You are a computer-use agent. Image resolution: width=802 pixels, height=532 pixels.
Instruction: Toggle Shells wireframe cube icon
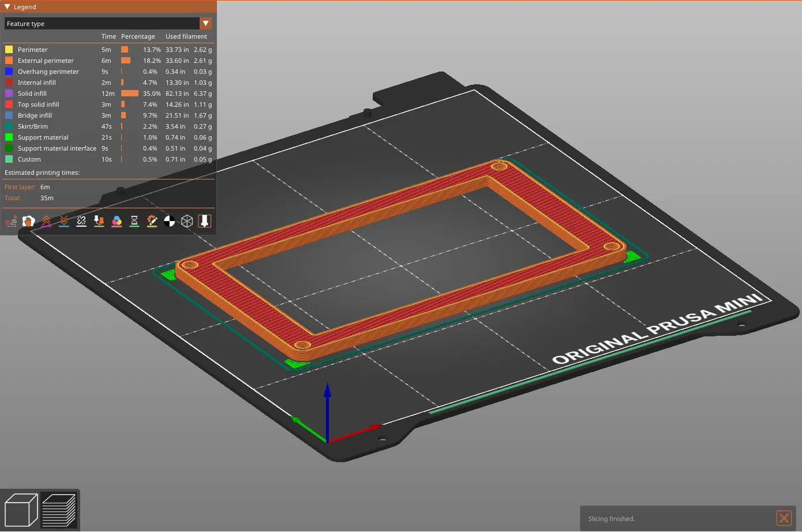pos(187,222)
